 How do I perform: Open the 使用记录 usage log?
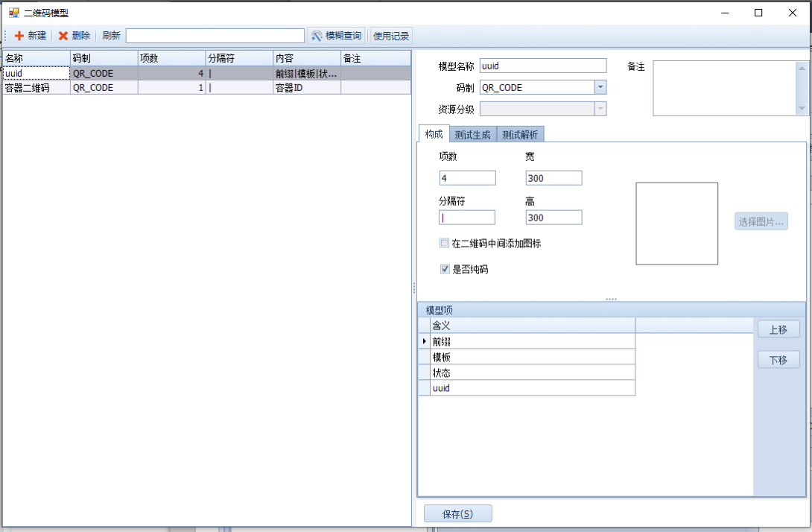[391, 36]
